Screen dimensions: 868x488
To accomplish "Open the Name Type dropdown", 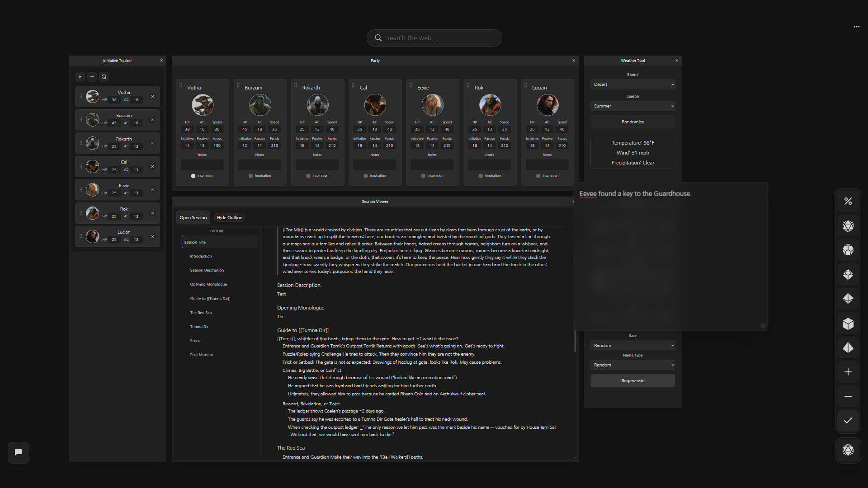I will (x=632, y=365).
